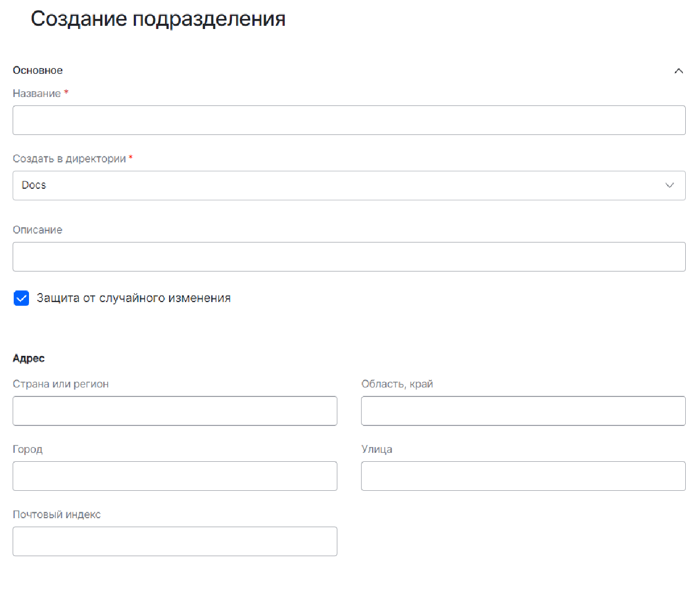Collapse the Основное section chevron
Viewport: 700px width, 592px height.
click(678, 71)
